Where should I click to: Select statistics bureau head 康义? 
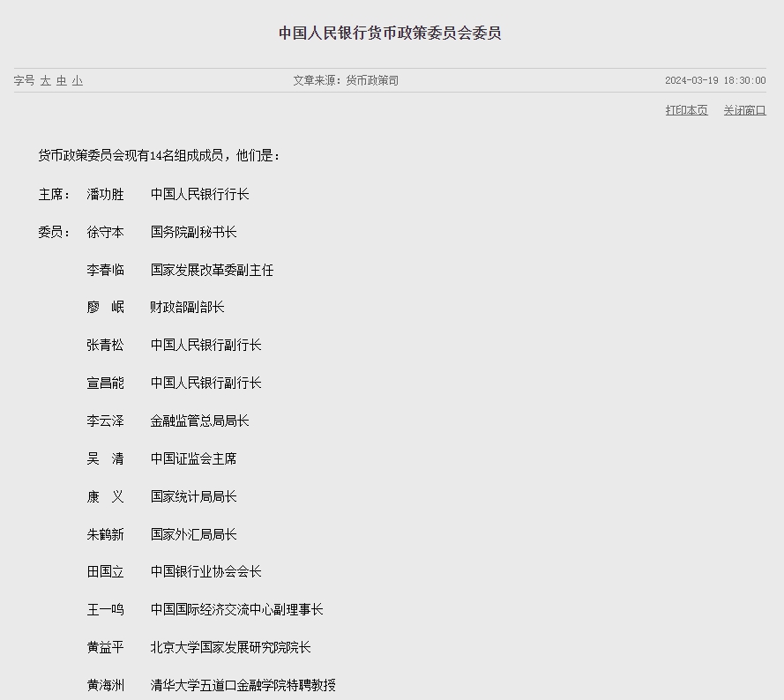coord(105,496)
